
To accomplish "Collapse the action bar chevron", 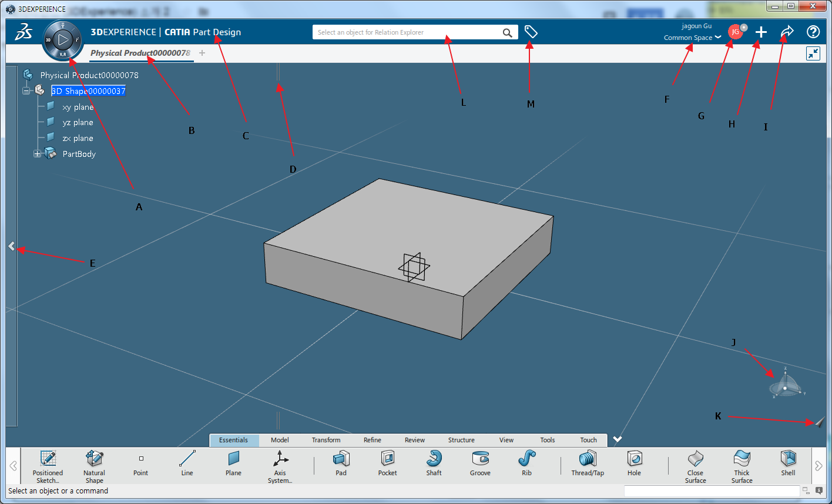I will pyautogui.click(x=618, y=439).
